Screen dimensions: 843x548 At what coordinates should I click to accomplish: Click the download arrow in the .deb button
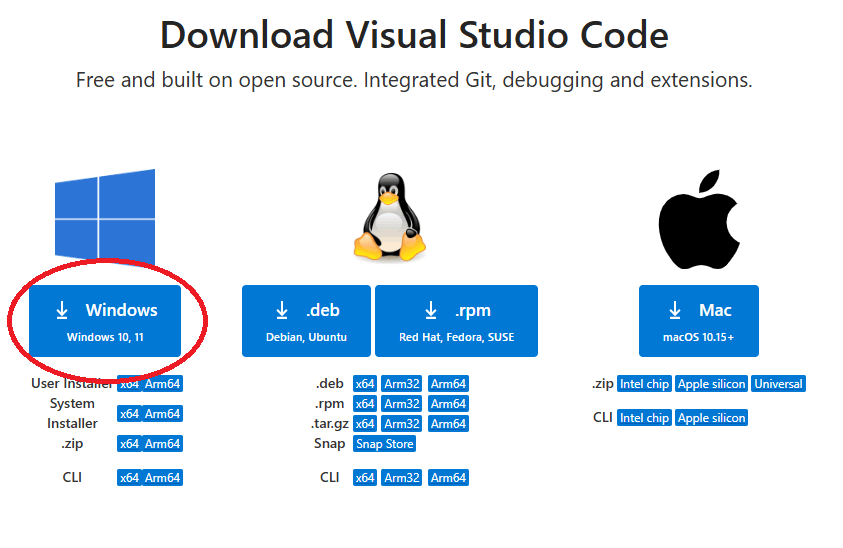pos(282,310)
